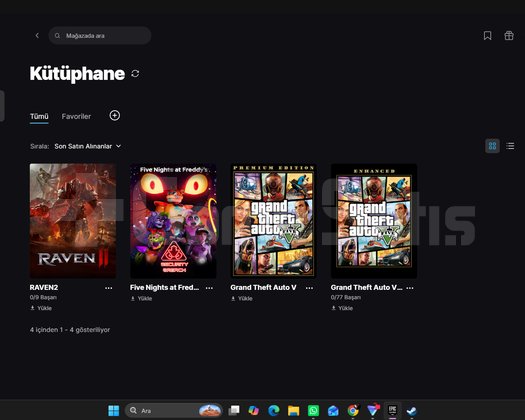Add a new collection with the plus icon
The height and width of the screenshot is (420, 525).
(115, 116)
